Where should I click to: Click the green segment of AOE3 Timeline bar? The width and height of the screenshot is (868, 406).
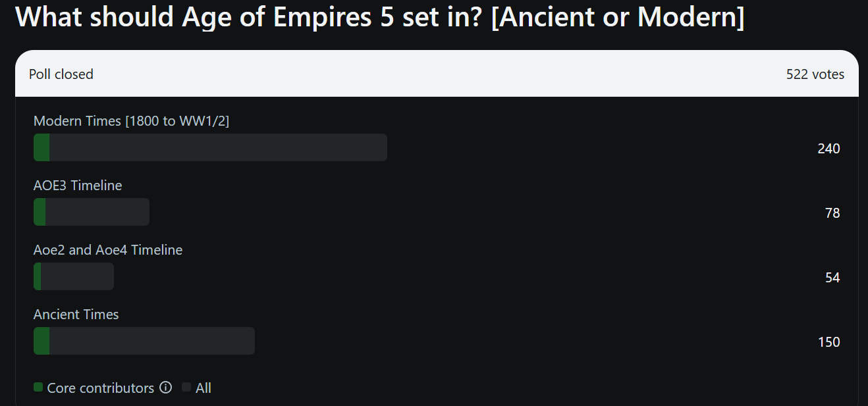point(40,212)
